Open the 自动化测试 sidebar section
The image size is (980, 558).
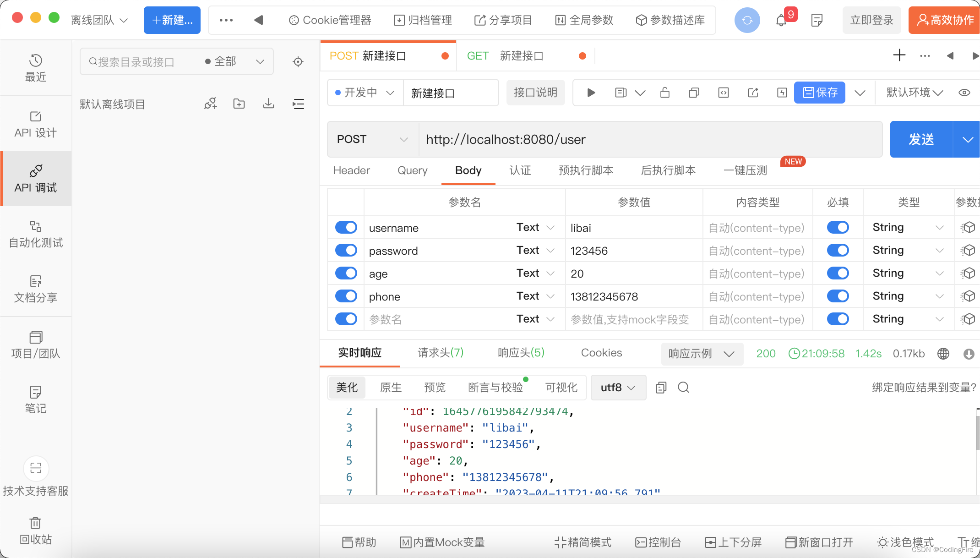pyautogui.click(x=36, y=234)
